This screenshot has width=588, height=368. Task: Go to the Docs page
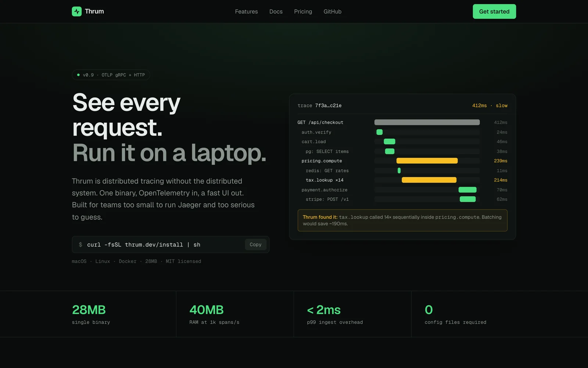(x=276, y=11)
